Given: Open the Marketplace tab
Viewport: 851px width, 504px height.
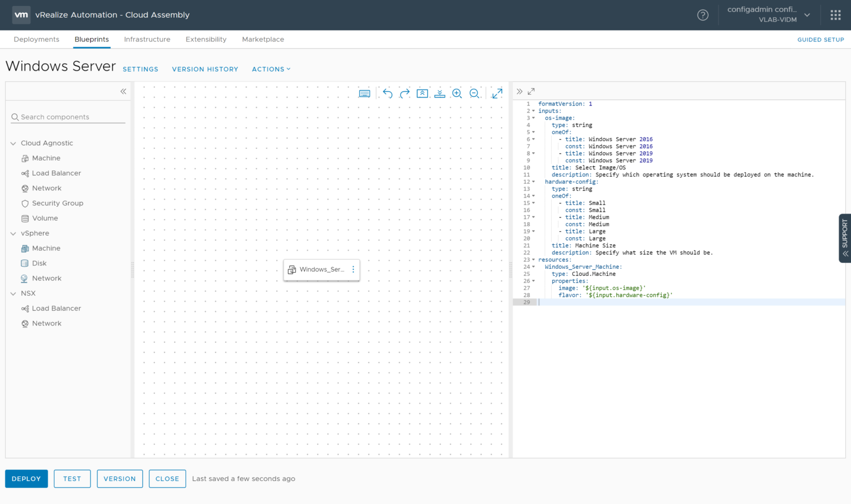Looking at the screenshot, I should point(263,39).
